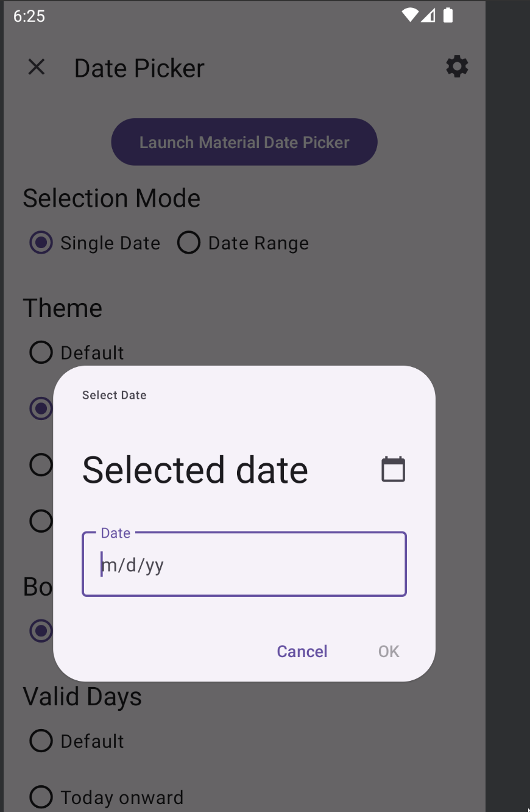The image size is (530, 812).
Task: Click inside the Date text field
Action: 244,564
